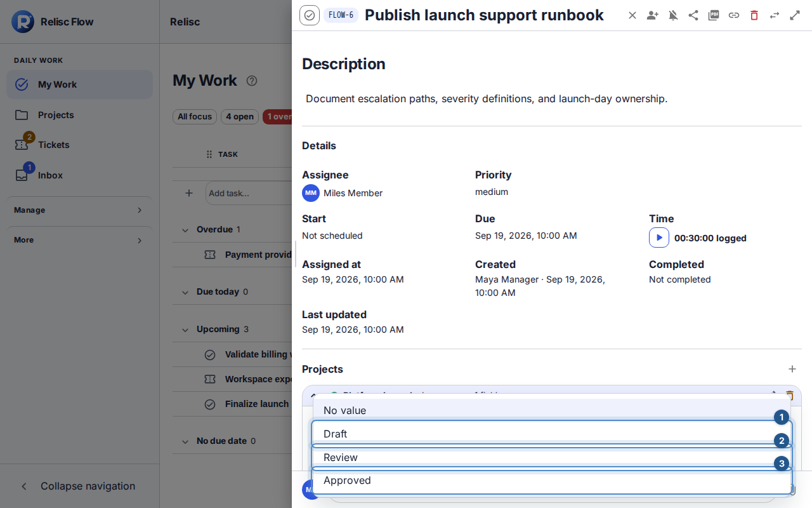The image size is (812, 508).
Task: Export the task with the PDF icon
Action: coord(714,15)
